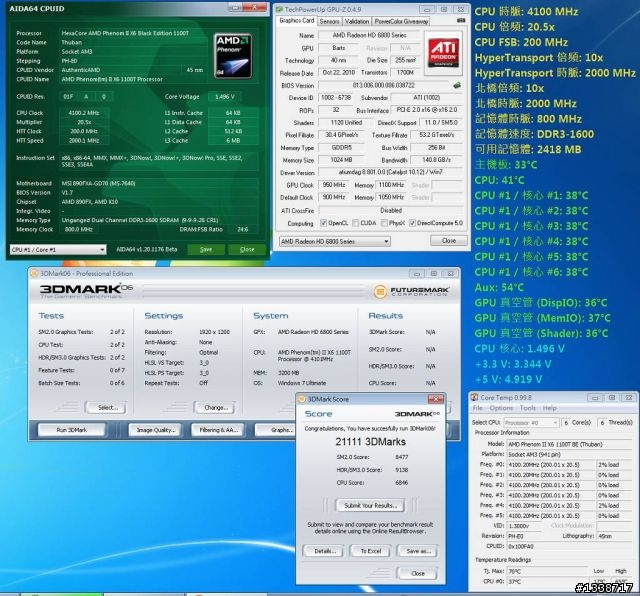Click Save as... in the score dialog

418,551
